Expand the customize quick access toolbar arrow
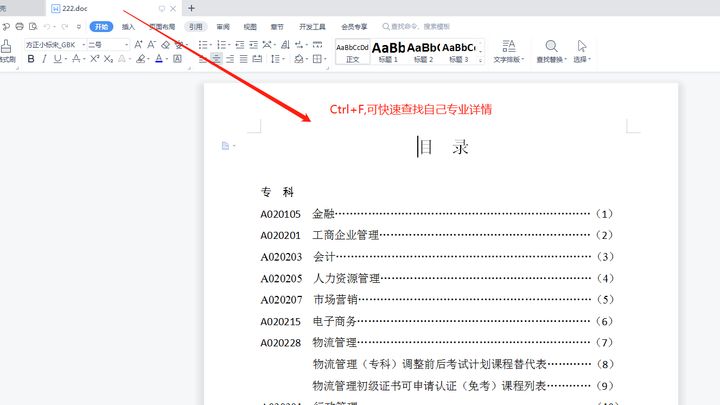The height and width of the screenshot is (405, 720). (x=79, y=27)
